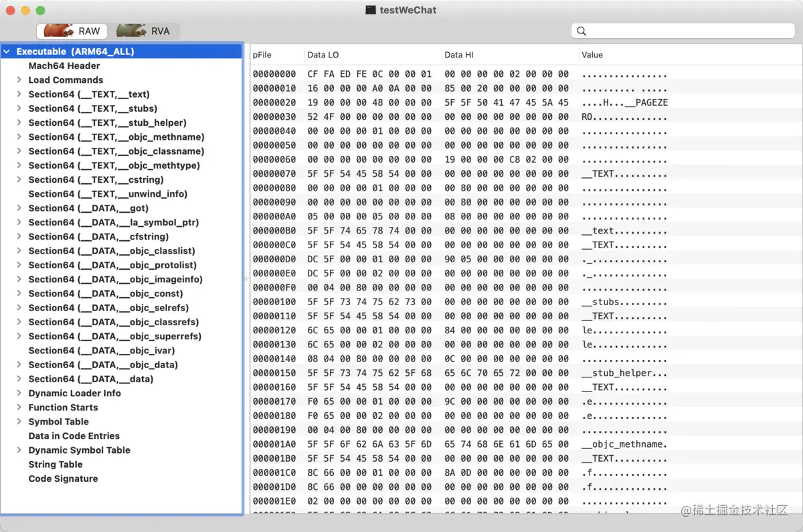This screenshot has height=532, width=803.
Task: Collapse the Executable (ARM64_ALL) node
Action: coord(7,52)
